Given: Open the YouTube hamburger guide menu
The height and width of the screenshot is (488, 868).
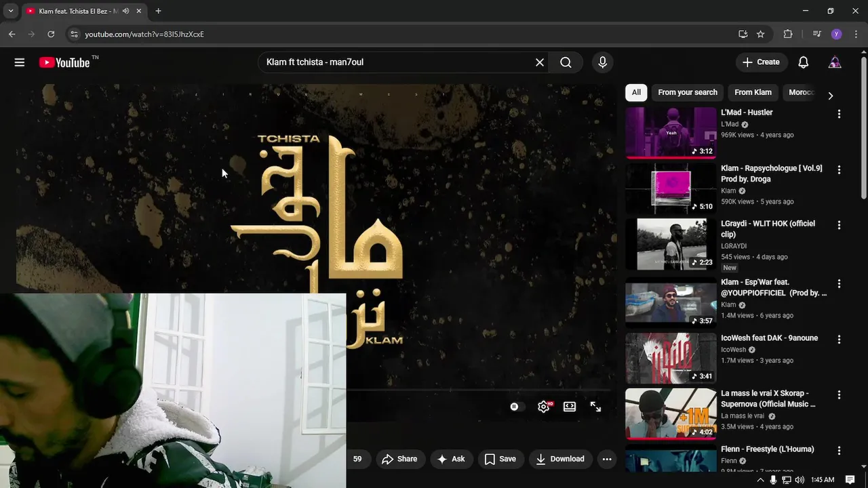Looking at the screenshot, I should (20, 62).
